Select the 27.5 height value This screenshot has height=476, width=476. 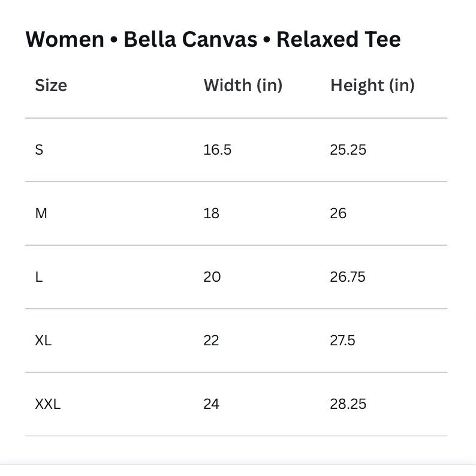tap(342, 341)
